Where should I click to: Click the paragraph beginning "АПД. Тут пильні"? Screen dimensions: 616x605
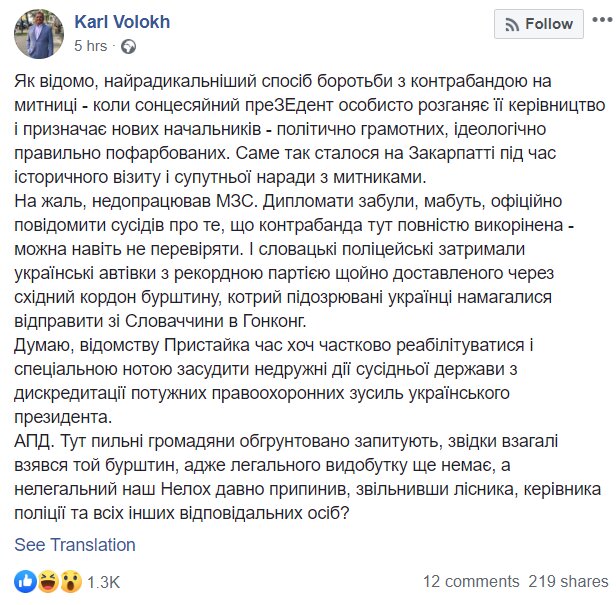308,477
